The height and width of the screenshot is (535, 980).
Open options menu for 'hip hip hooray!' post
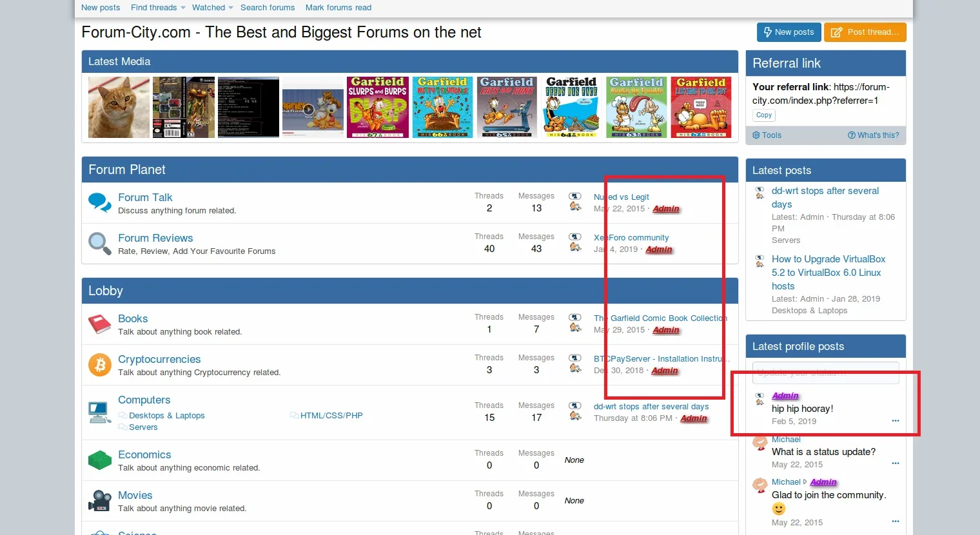(x=896, y=421)
